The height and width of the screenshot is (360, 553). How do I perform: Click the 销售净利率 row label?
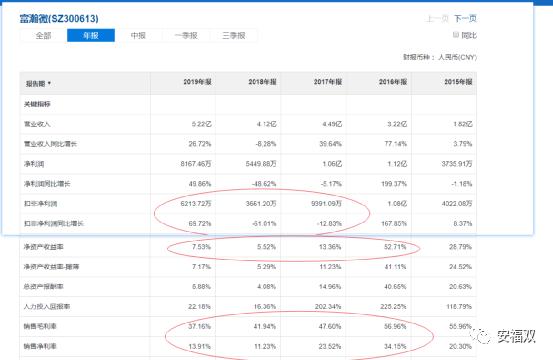tap(40, 346)
